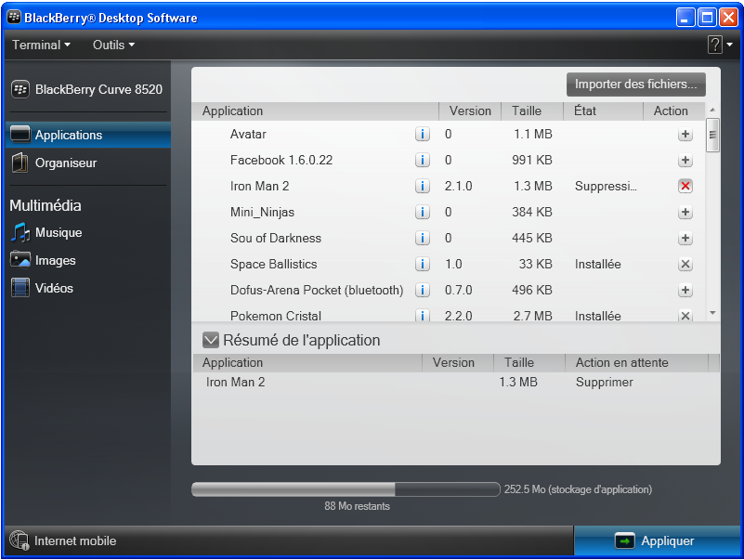Image resolution: width=744 pixels, height=560 pixels.
Task: Click the Suppressi… status of Iron Man 2
Action: point(606,186)
